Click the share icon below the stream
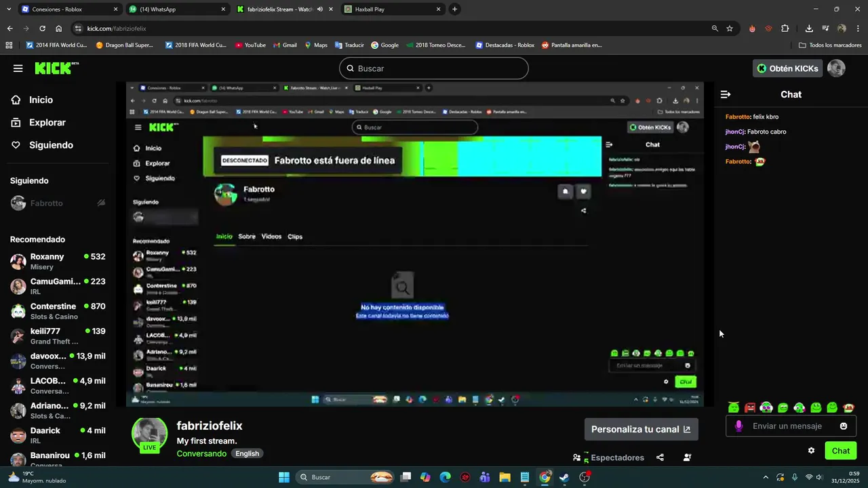868x488 pixels. click(x=660, y=457)
